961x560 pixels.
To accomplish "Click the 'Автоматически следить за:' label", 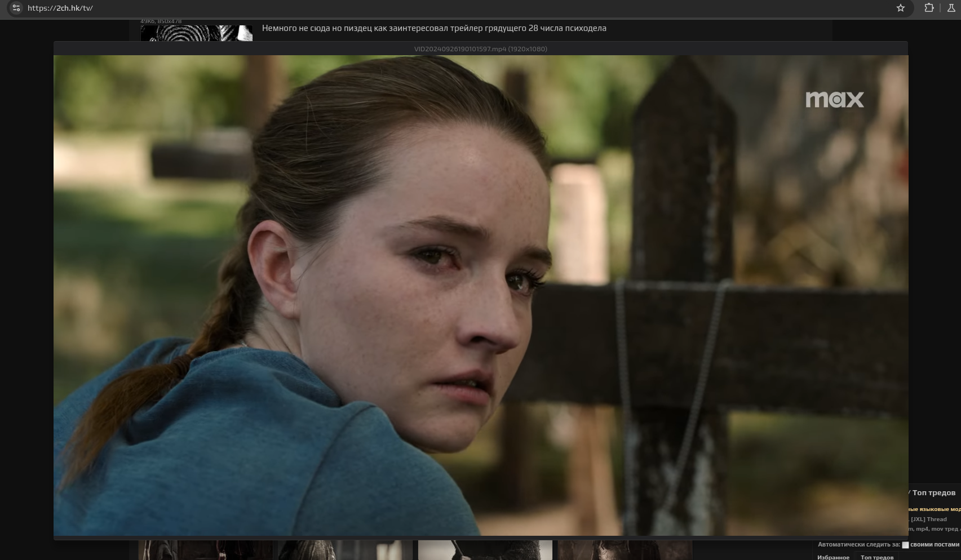I will click(x=858, y=545).
